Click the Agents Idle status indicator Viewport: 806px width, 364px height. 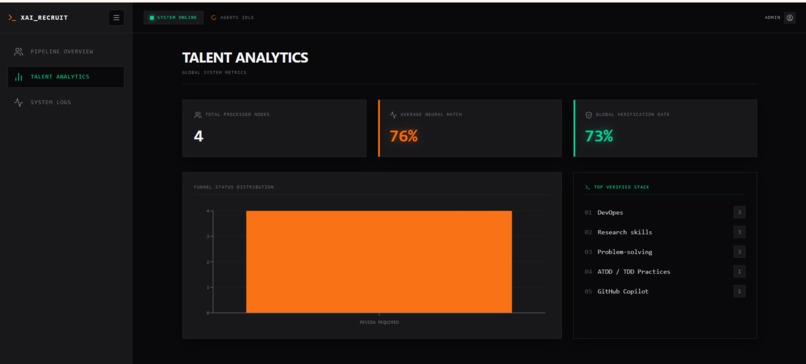click(232, 17)
